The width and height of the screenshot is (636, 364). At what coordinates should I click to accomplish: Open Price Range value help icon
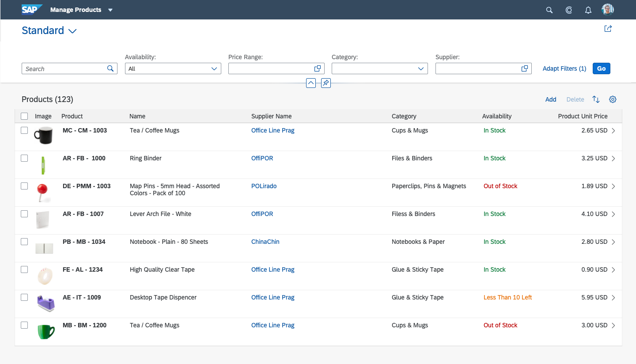[318, 68]
